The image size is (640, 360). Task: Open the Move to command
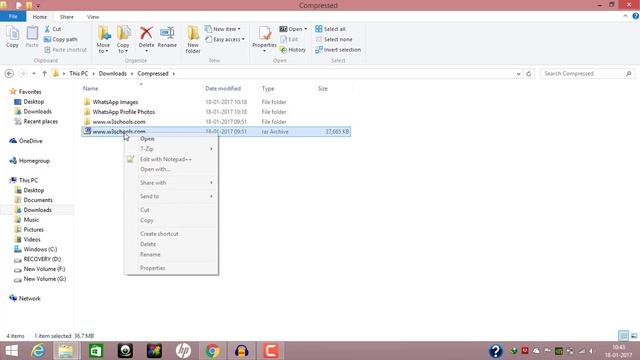(103, 39)
